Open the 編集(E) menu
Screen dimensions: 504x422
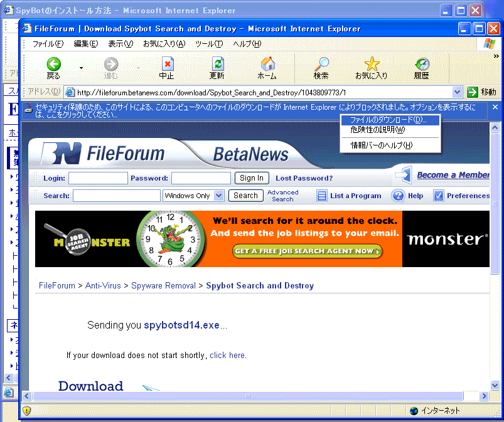click(86, 44)
